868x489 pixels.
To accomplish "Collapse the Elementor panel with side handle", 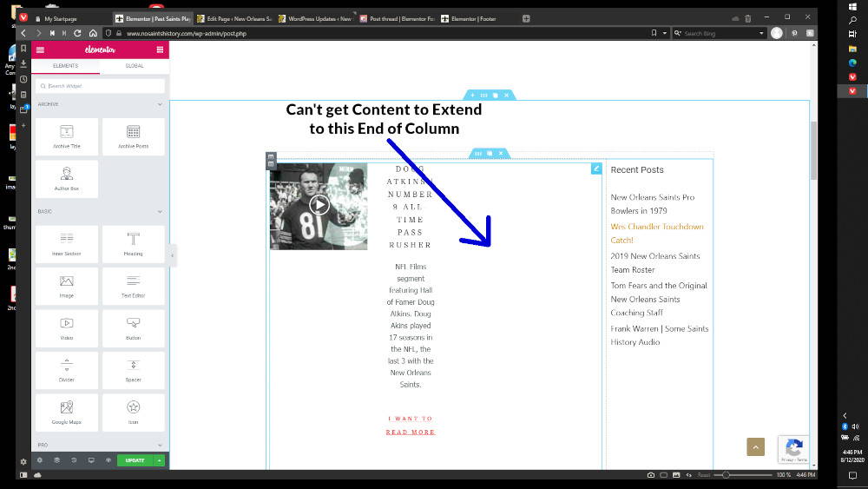I will (x=172, y=255).
